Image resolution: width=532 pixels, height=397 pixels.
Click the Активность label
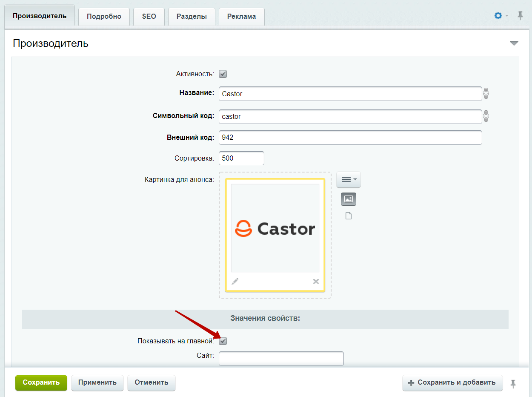coord(195,74)
